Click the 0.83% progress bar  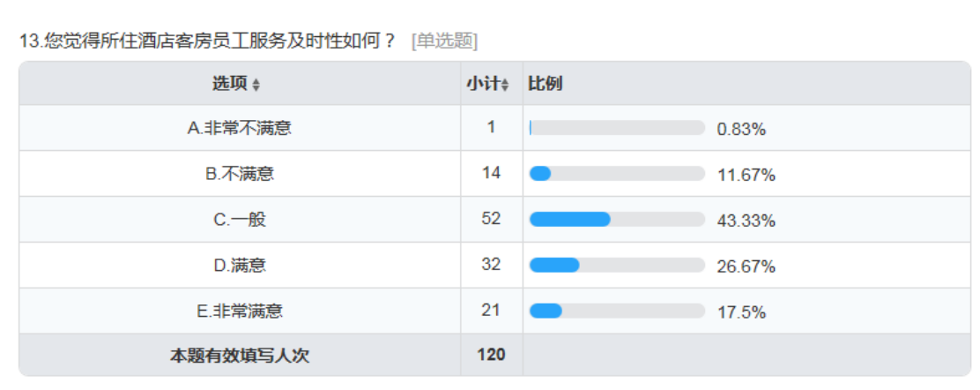(x=617, y=128)
